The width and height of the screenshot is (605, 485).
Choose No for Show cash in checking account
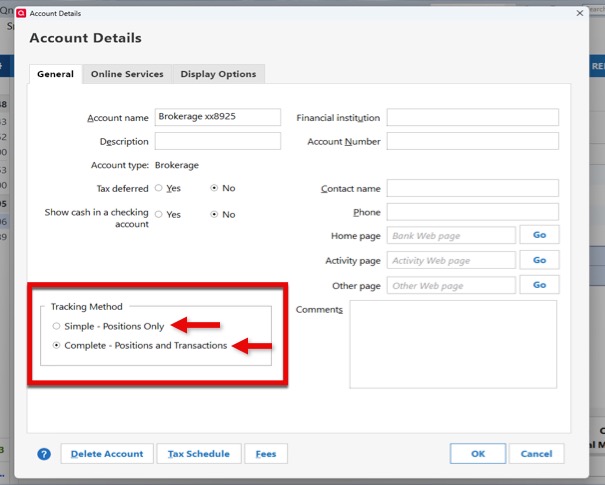coord(214,214)
